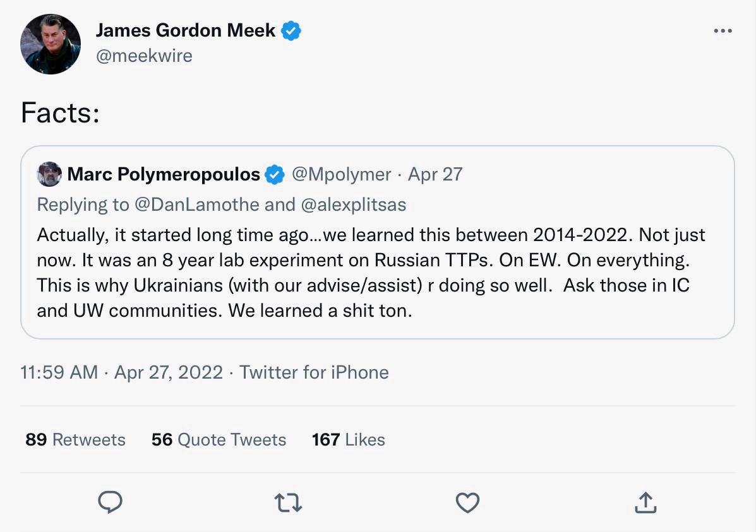Click the Twitter for iPhone source label
Viewport: 756px width, 532px height.
point(314,372)
